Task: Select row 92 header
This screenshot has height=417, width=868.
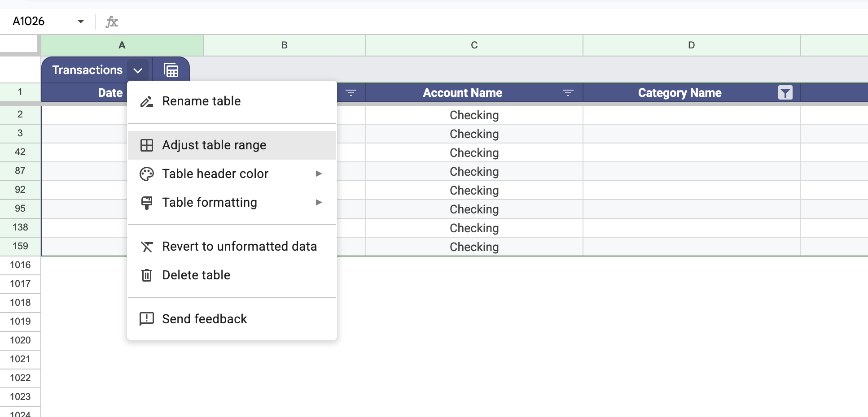Action: coord(20,190)
